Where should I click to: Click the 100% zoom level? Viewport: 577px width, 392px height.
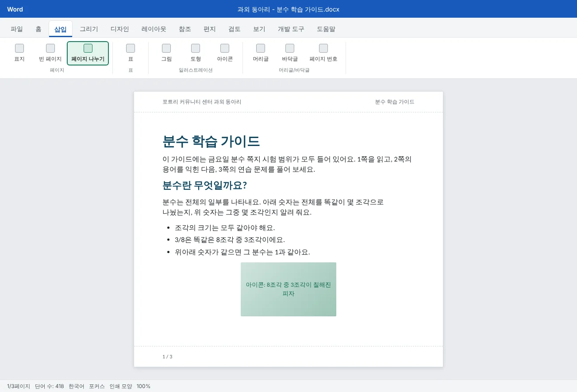[143, 386]
